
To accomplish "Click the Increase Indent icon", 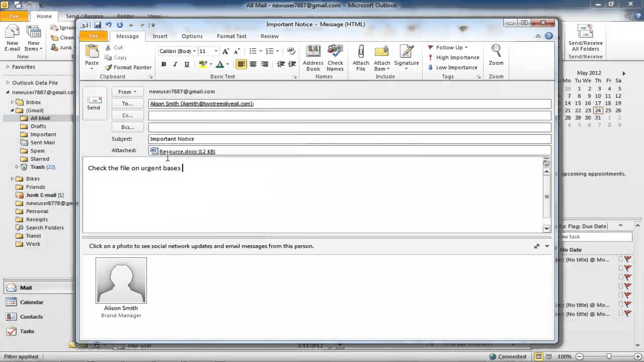I will [x=292, y=64].
